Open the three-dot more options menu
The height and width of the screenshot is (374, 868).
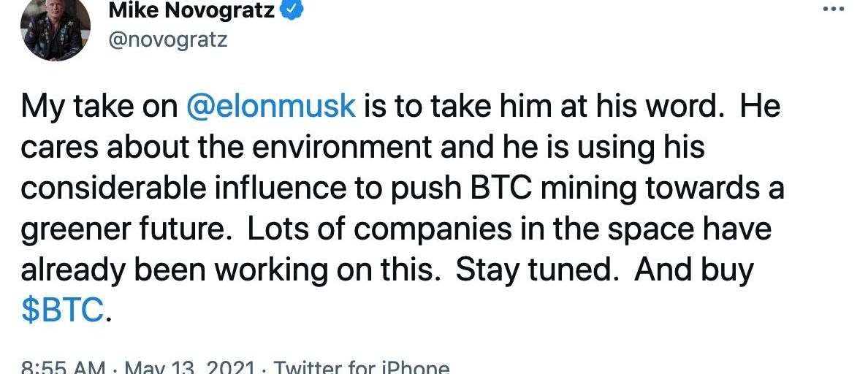[834, 9]
